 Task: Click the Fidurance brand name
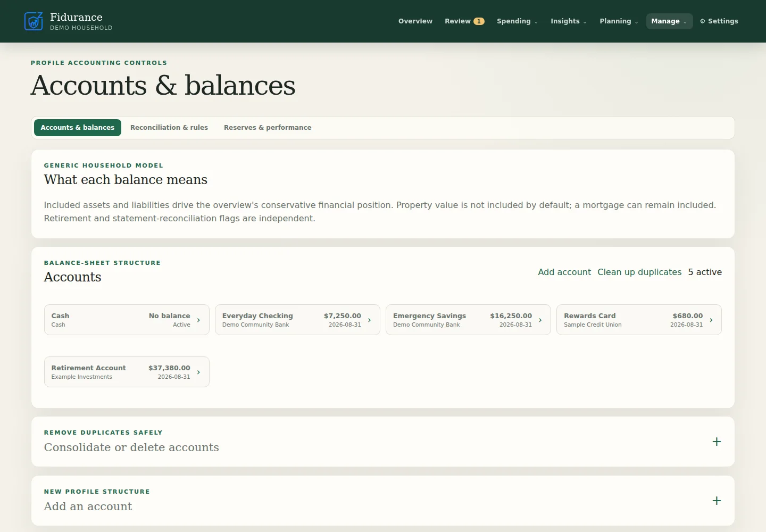tap(76, 17)
